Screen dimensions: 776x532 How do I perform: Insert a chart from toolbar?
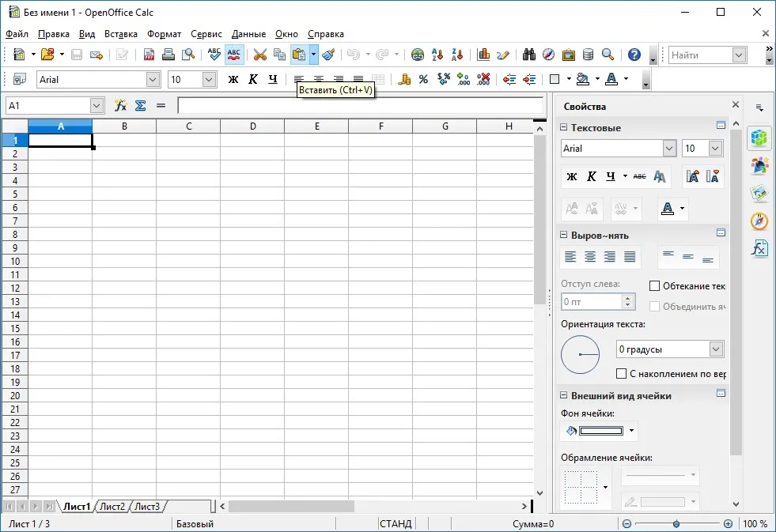(483, 55)
